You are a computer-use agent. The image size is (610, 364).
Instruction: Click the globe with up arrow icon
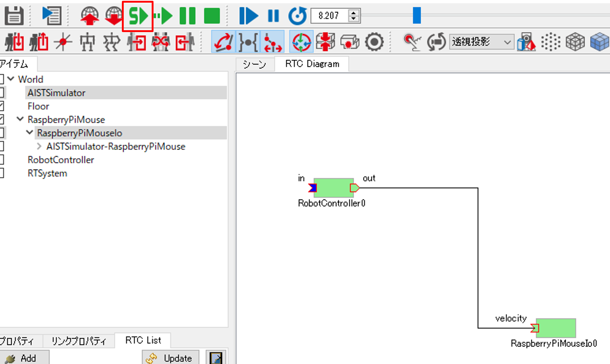(90, 16)
